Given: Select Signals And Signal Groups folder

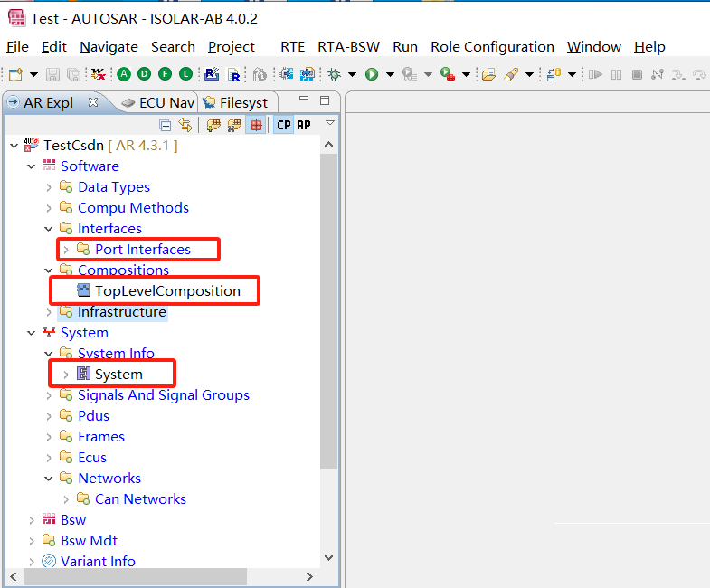Looking at the screenshot, I should click(163, 395).
